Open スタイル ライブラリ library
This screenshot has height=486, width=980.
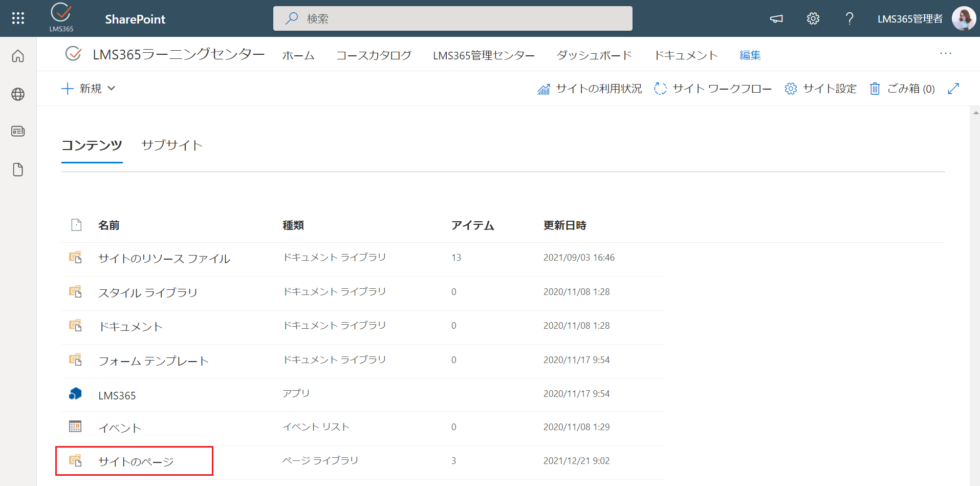tap(148, 292)
